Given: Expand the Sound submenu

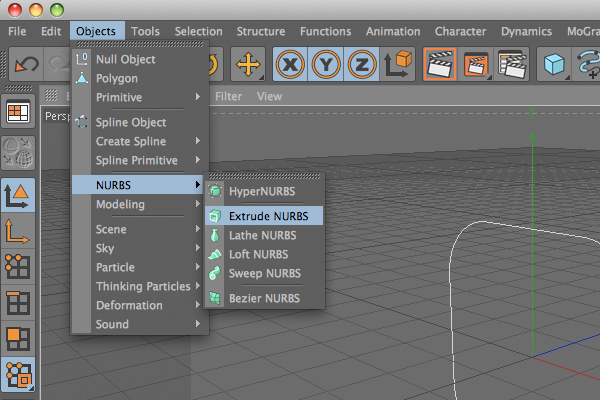Looking at the screenshot, I should 140,324.
